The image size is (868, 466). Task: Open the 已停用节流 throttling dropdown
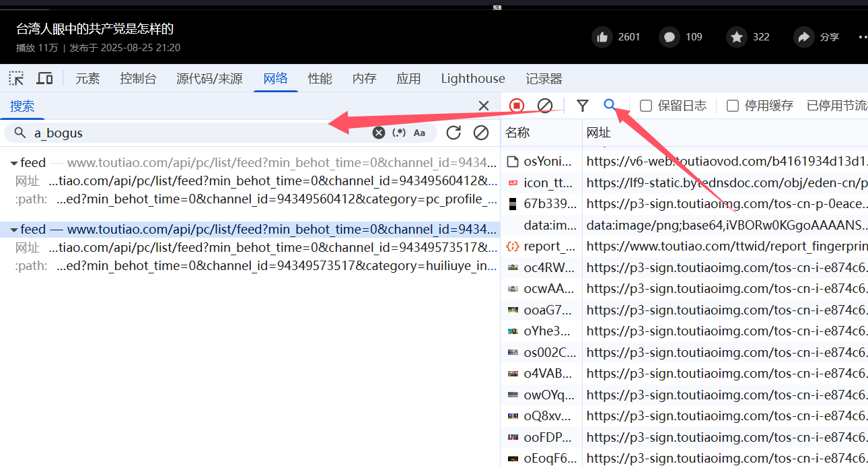point(837,106)
